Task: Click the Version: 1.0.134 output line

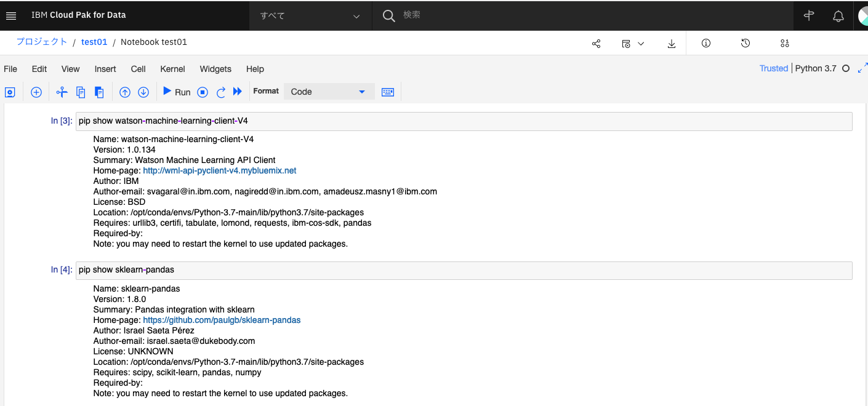Action: [x=124, y=149]
